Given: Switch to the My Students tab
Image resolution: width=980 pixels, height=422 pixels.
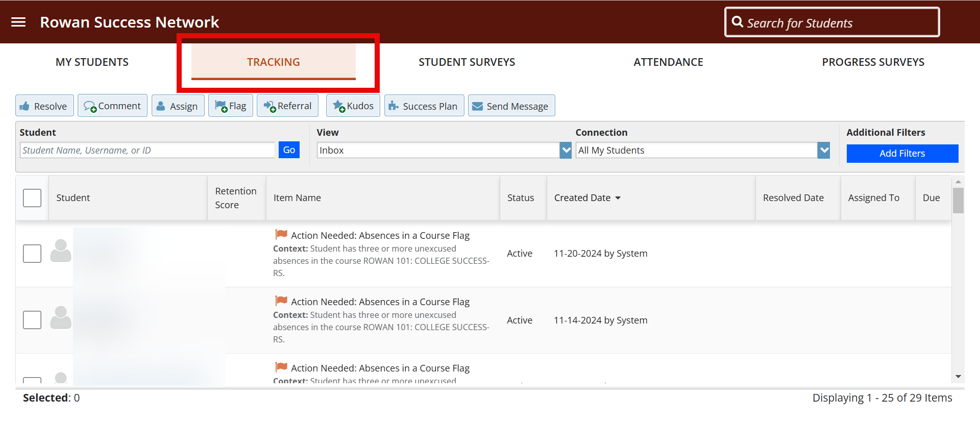Looking at the screenshot, I should (92, 62).
